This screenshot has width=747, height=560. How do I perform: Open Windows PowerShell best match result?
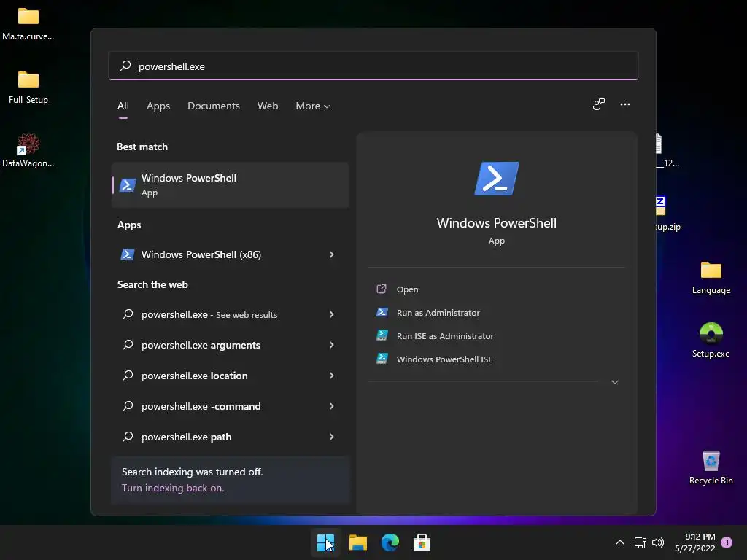pyautogui.click(x=230, y=184)
